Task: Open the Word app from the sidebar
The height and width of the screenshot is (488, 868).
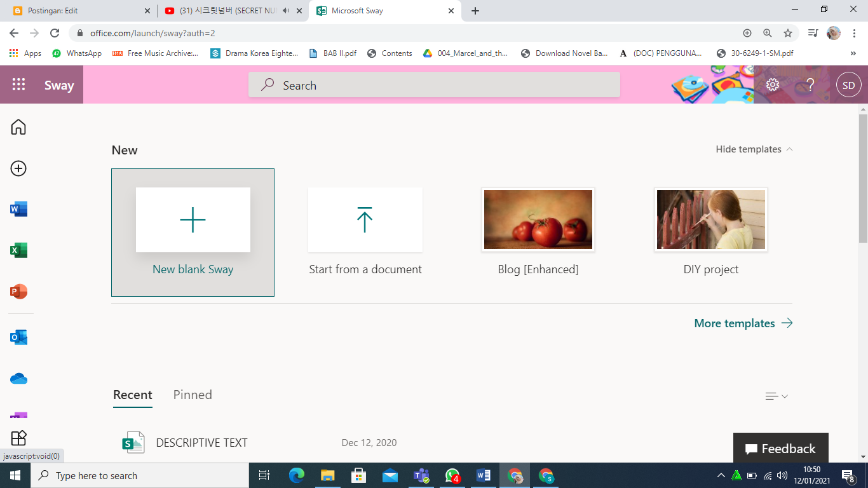Action: (x=20, y=208)
